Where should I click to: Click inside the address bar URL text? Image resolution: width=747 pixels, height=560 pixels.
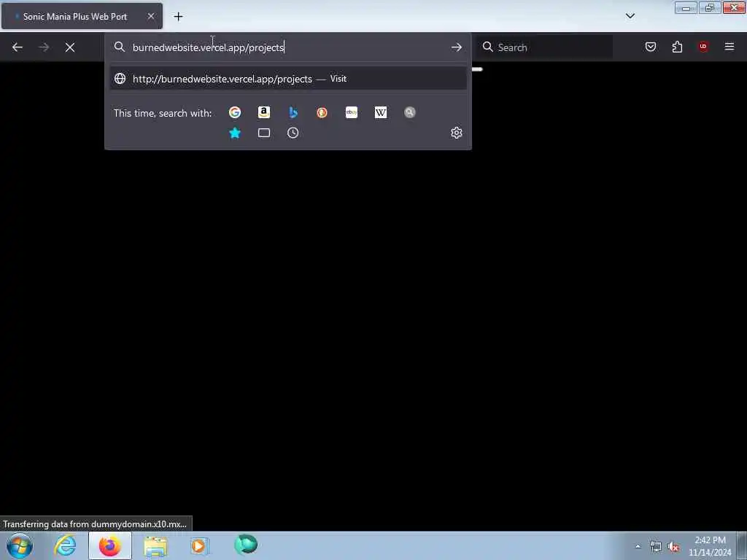coord(208,47)
